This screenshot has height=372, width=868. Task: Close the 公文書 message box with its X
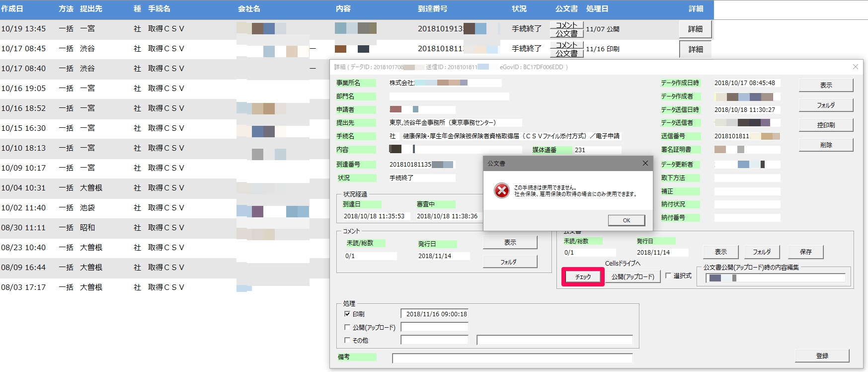point(645,163)
